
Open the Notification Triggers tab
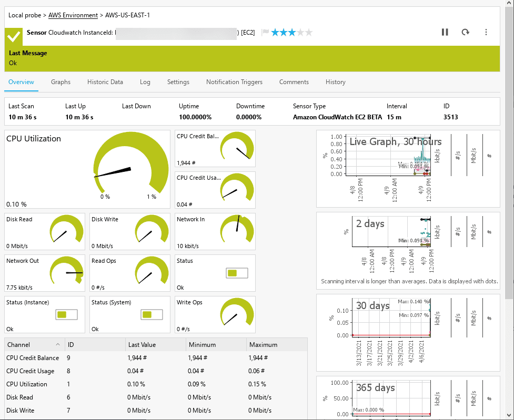click(234, 82)
